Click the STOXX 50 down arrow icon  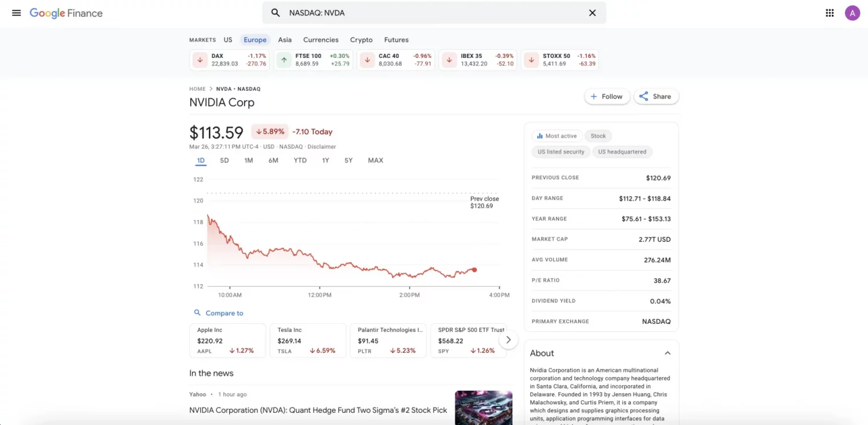point(532,60)
